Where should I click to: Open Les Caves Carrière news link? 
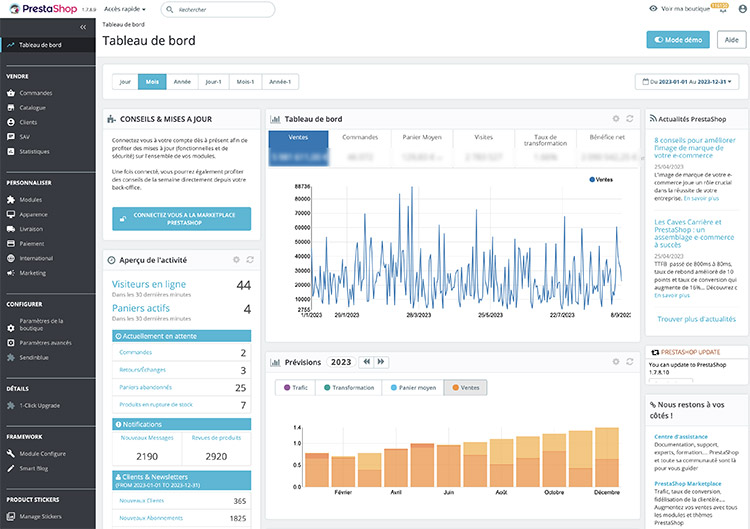point(694,233)
